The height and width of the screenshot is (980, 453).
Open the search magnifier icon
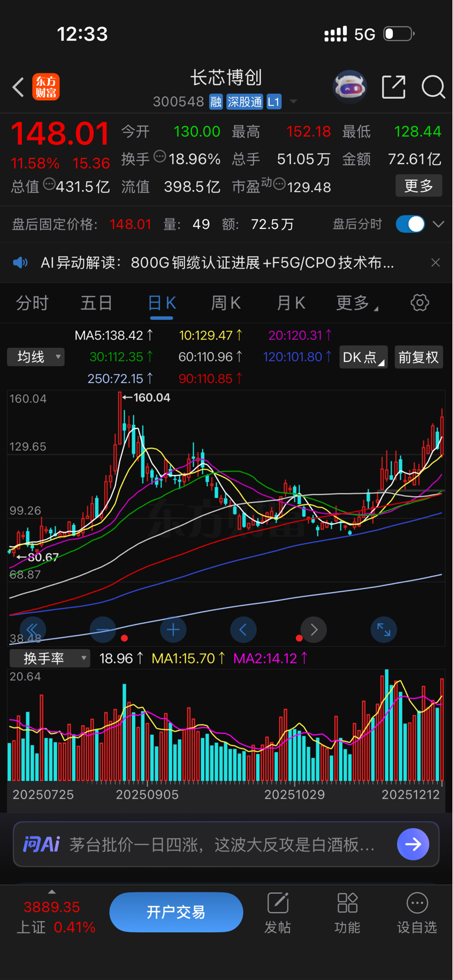click(434, 87)
